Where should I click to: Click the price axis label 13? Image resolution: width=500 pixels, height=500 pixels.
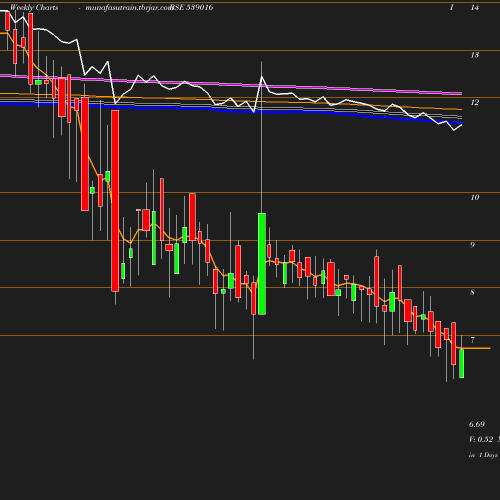475,55
